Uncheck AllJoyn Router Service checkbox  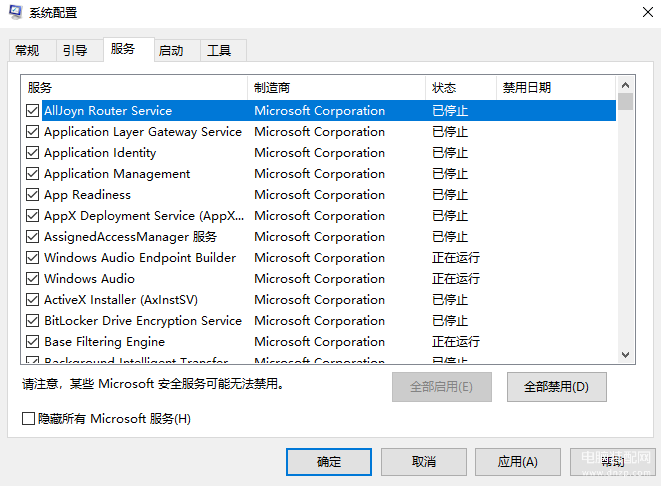coord(32,110)
